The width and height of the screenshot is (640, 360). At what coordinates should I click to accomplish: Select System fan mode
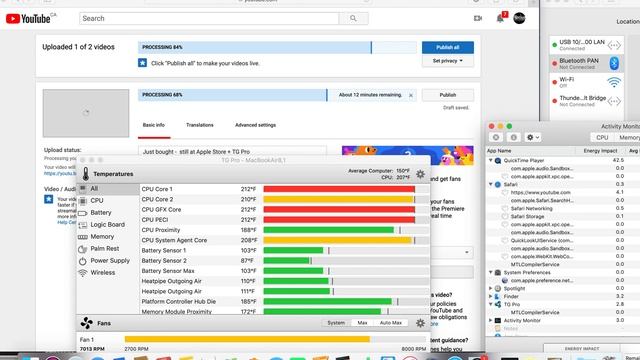336,323
